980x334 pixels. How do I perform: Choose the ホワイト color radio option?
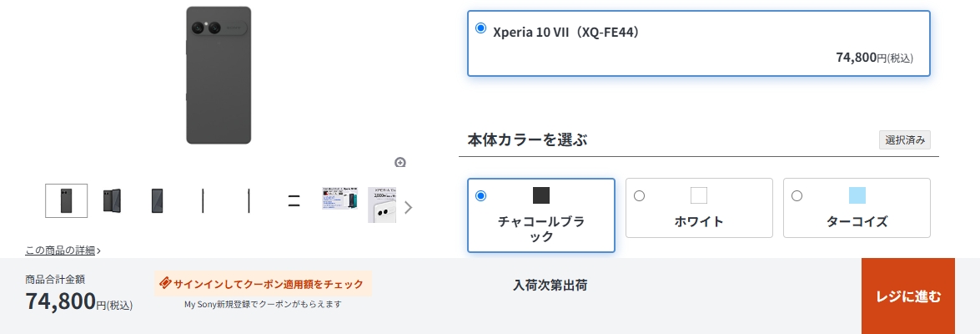[639, 196]
